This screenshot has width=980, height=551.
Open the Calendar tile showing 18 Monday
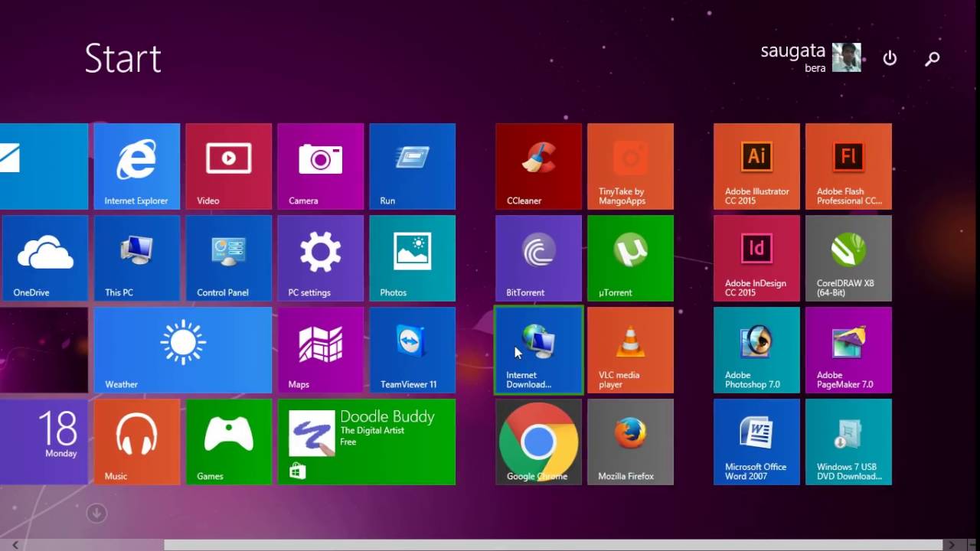tap(44, 442)
